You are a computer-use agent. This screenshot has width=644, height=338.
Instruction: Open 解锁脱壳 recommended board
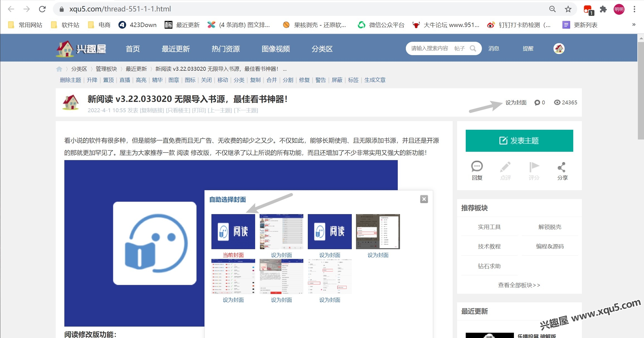pyautogui.click(x=550, y=227)
